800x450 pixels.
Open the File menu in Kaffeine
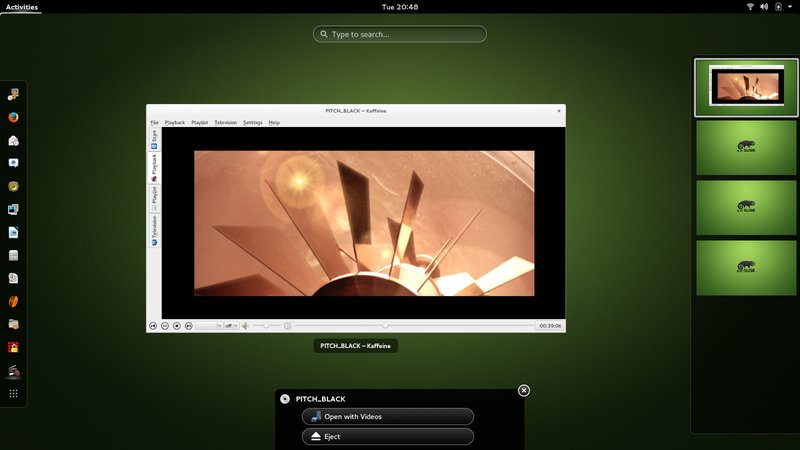[x=154, y=122]
